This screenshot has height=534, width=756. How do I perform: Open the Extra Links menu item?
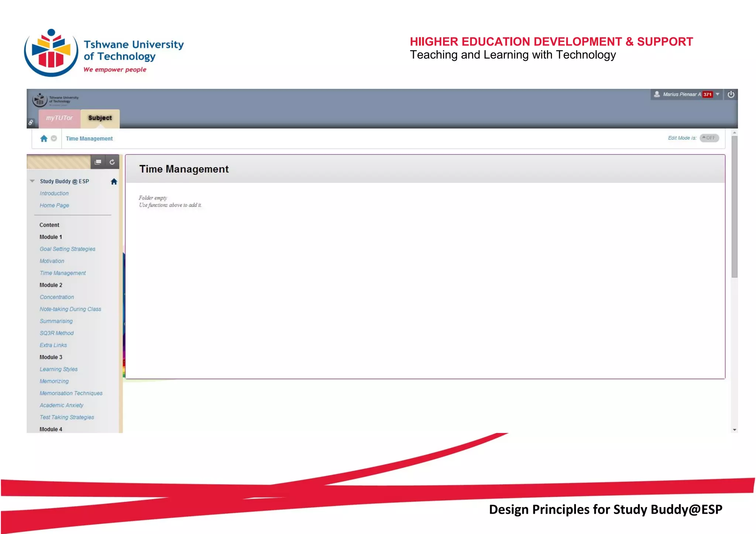(54, 345)
